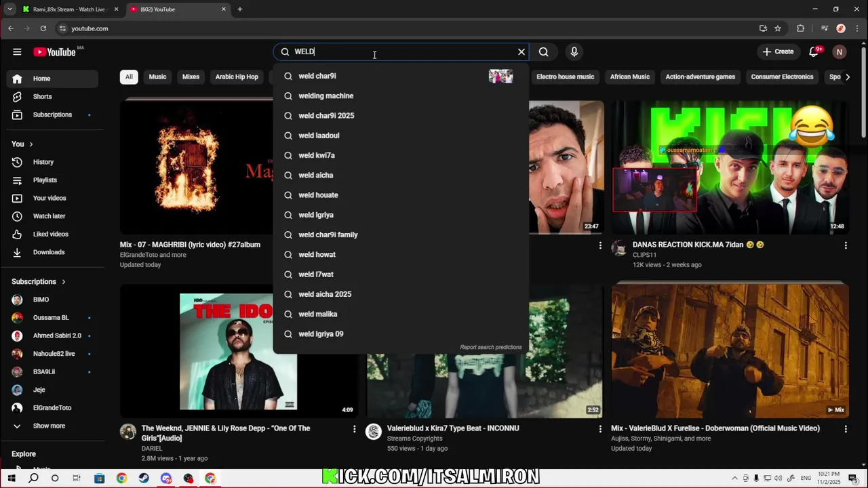Expand Show more subscriptions
This screenshot has height=488, width=868.
tap(53, 426)
